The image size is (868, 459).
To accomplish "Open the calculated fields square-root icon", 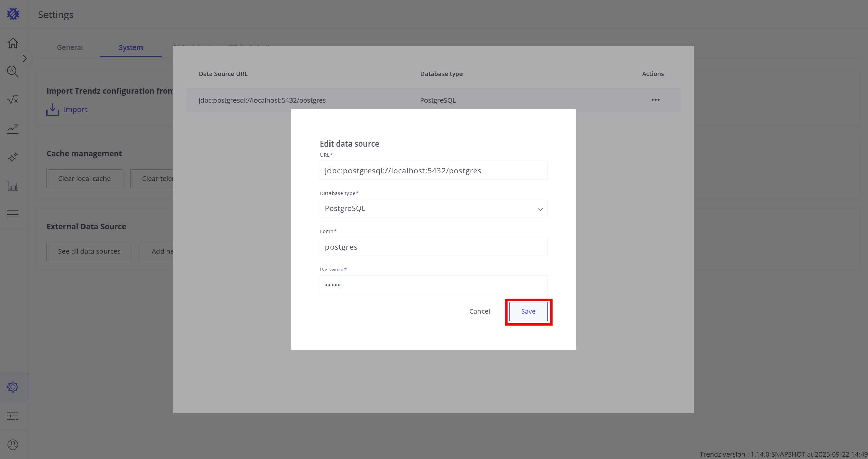I will click(x=13, y=100).
